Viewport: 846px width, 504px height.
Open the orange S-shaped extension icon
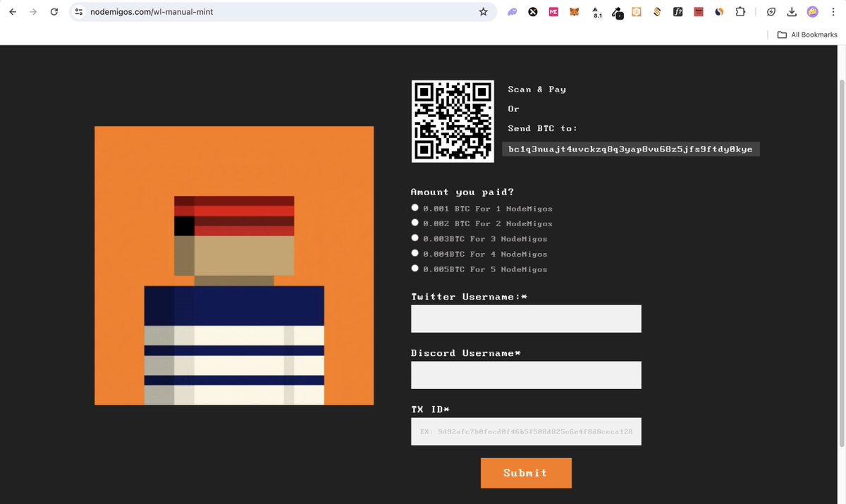click(657, 12)
